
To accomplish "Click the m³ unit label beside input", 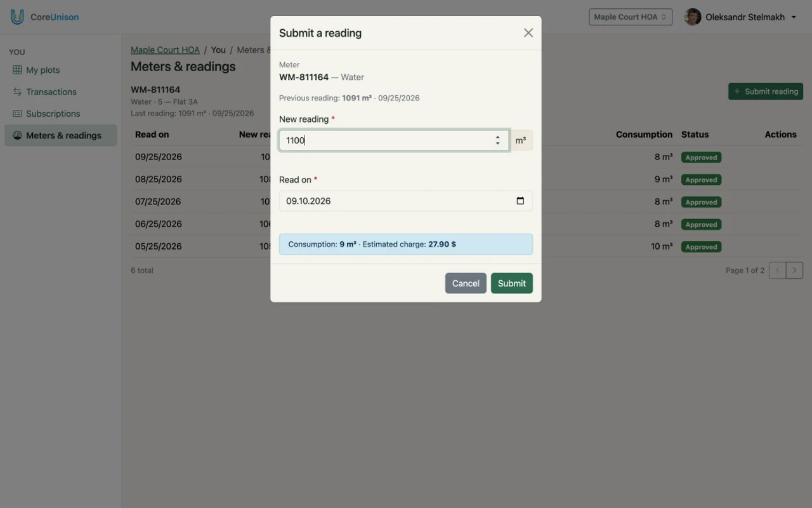I will click(x=521, y=140).
